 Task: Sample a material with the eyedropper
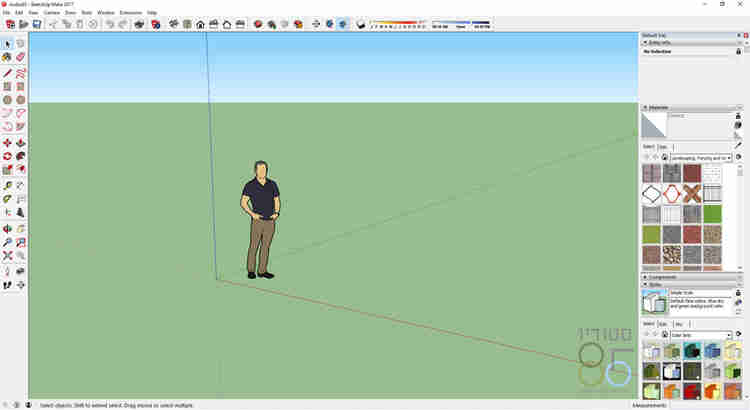(739, 144)
